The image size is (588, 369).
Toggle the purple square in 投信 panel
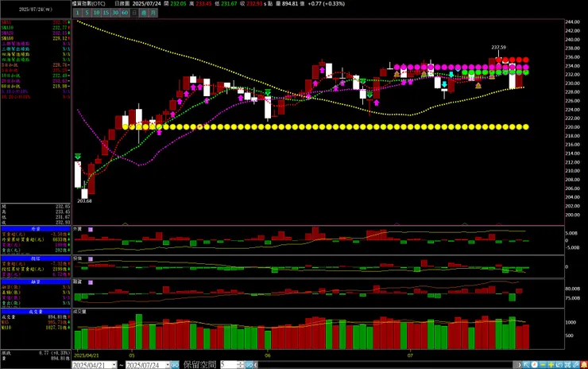(91, 259)
